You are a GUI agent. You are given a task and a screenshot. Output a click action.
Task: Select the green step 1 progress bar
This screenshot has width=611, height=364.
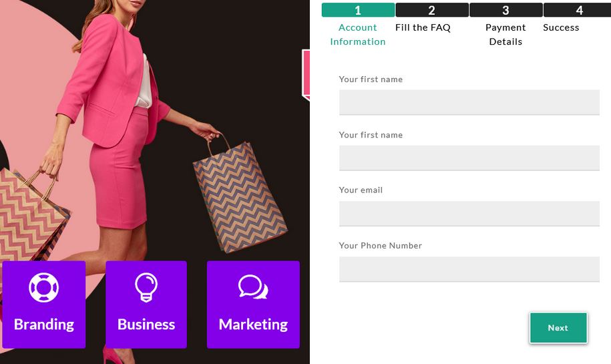click(358, 10)
